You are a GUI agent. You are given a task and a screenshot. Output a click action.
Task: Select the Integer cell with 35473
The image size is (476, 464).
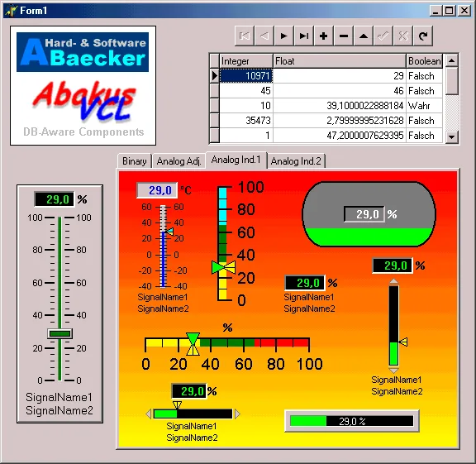[x=246, y=120]
